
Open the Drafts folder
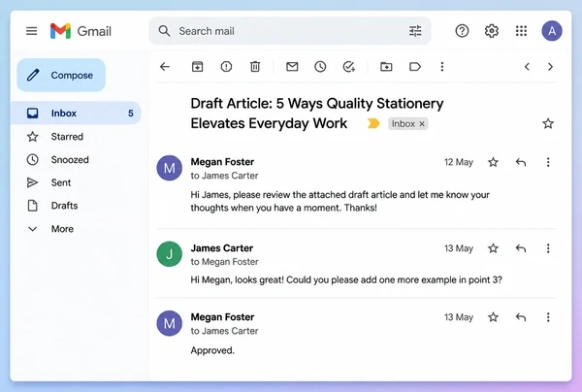(52, 206)
